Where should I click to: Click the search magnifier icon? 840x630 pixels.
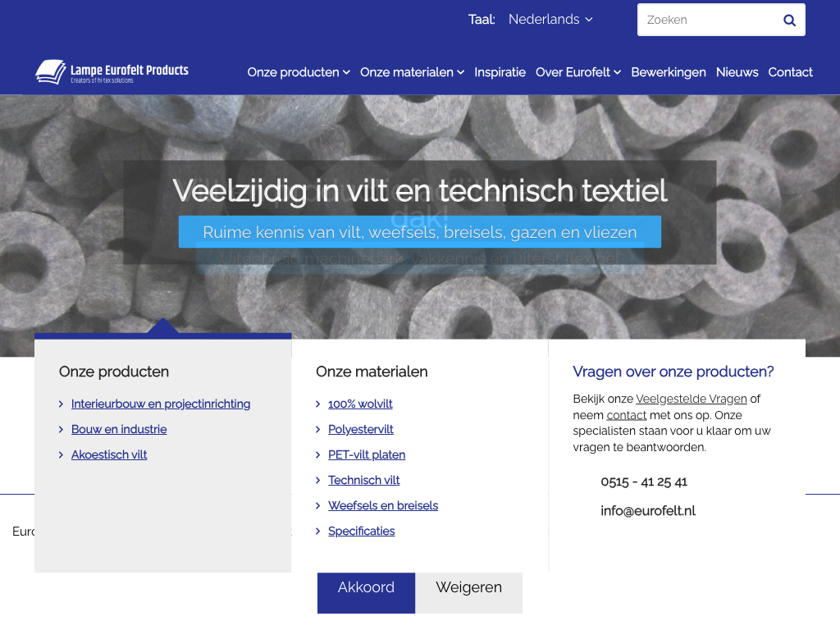[789, 21]
